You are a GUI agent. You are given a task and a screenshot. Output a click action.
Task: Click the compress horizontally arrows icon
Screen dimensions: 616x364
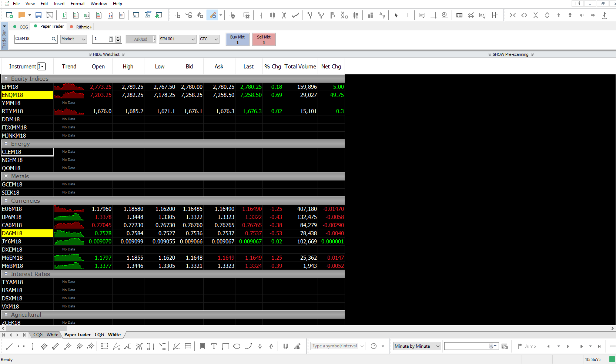(513, 15)
